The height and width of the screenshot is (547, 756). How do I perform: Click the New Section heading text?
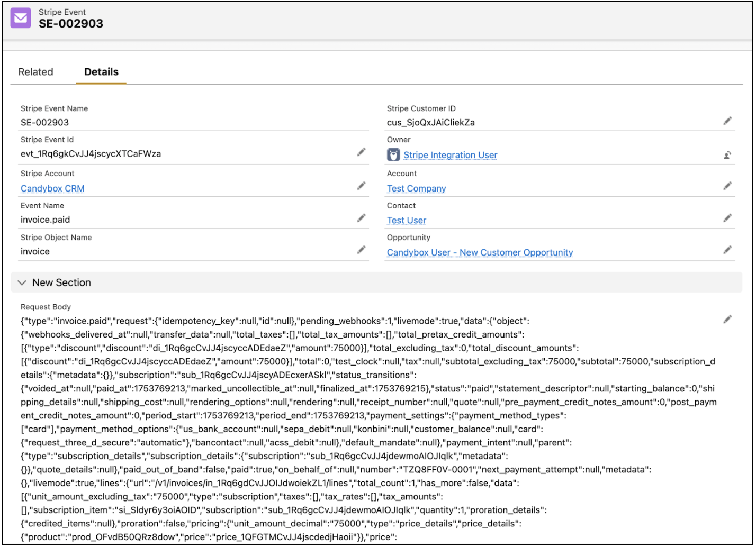(61, 282)
